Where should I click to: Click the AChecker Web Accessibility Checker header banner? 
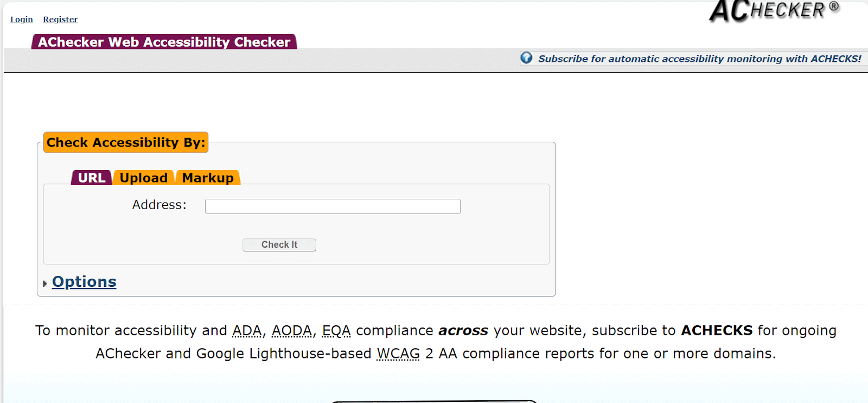(x=163, y=42)
